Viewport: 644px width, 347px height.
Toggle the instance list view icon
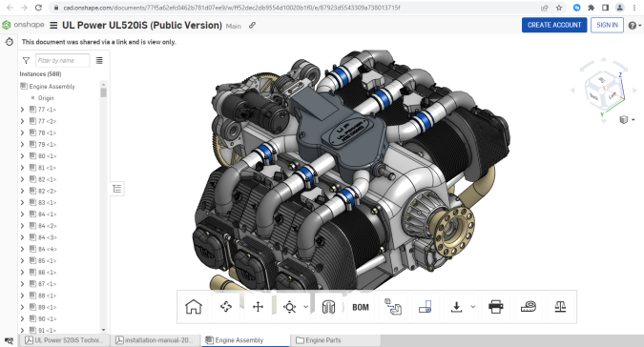point(99,61)
